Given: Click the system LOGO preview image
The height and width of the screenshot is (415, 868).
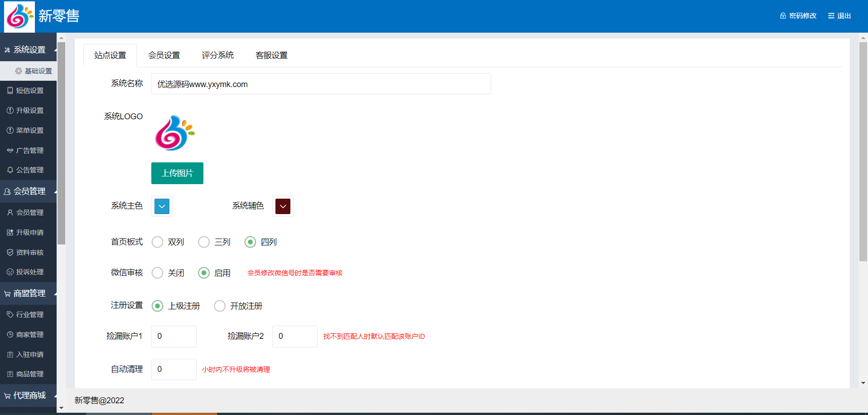Looking at the screenshot, I should click(174, 133).
